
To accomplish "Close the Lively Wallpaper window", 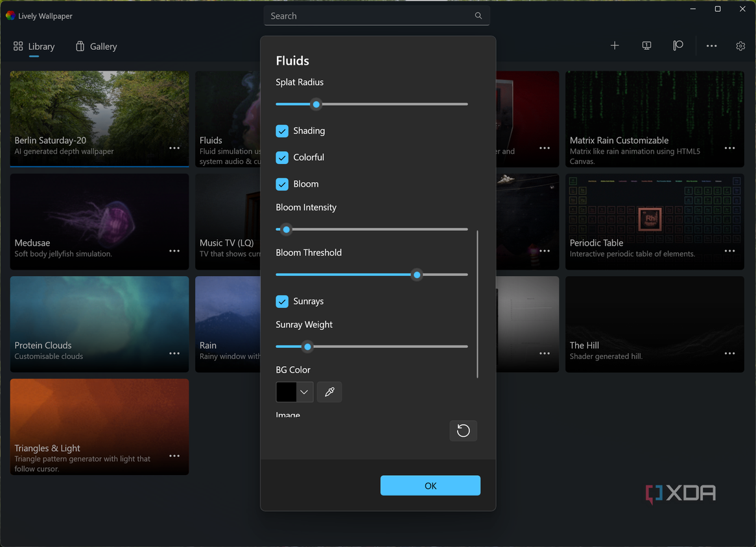I will click(x=742, y=8).
